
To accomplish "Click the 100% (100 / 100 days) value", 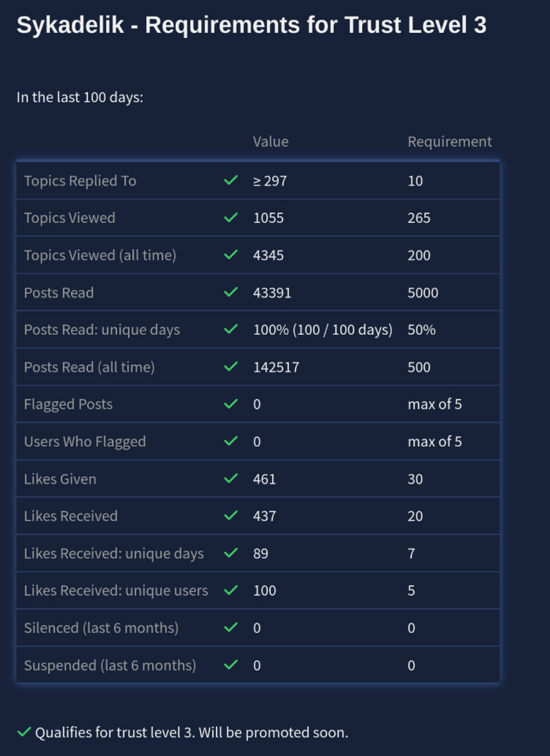I will pyautogui.click(x=323, y=330).
